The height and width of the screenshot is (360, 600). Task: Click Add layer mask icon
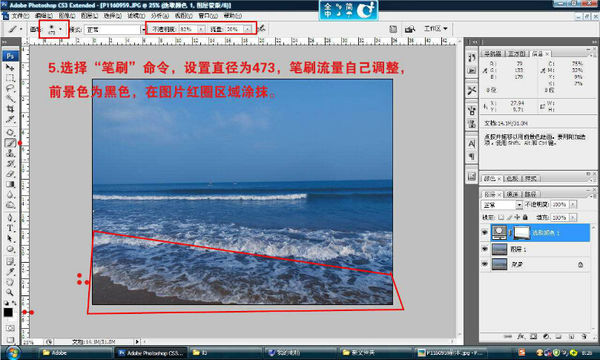[x=533, y=337]
